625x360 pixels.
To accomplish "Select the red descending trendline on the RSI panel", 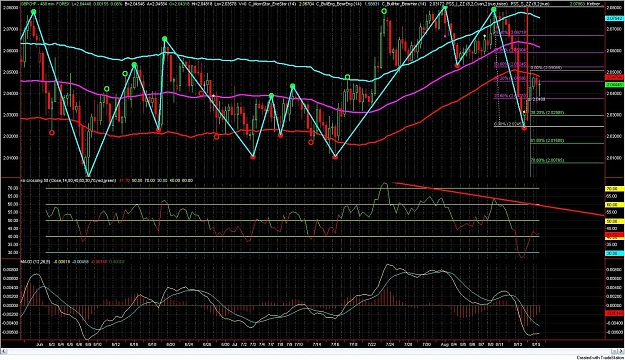I will pyautogui.click(x=498, y=199).
